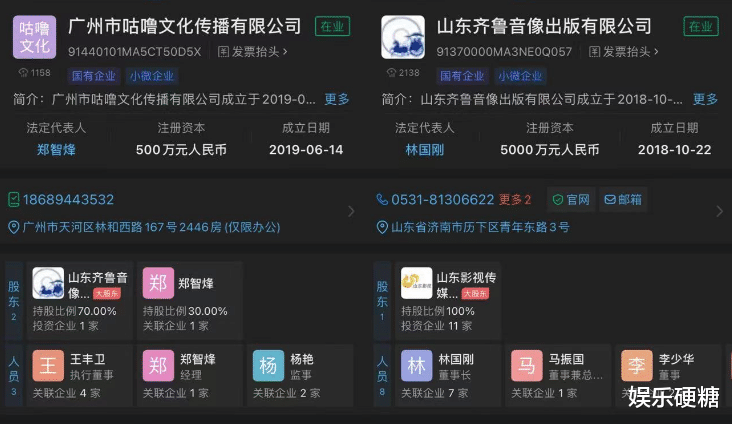Open address 山东省济南市历下区青年东路3号

[480, 227]
